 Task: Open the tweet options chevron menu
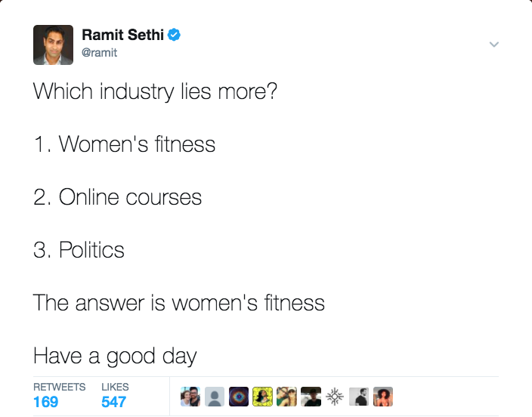494,45
